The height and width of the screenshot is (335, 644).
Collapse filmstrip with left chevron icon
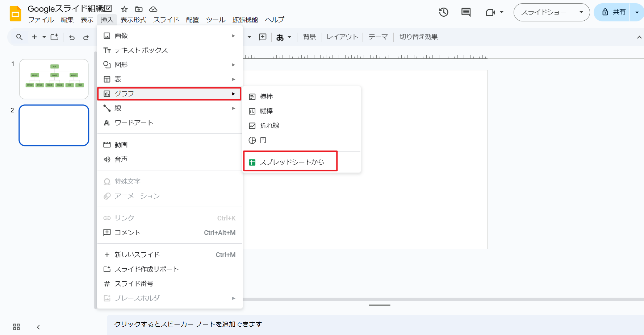(x=38, y=327)
